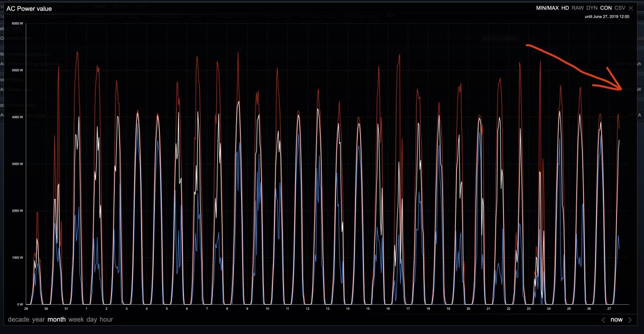Viewport: 644px width, 334px height.
Task: Switch the time range to decade
Action: 19,319
